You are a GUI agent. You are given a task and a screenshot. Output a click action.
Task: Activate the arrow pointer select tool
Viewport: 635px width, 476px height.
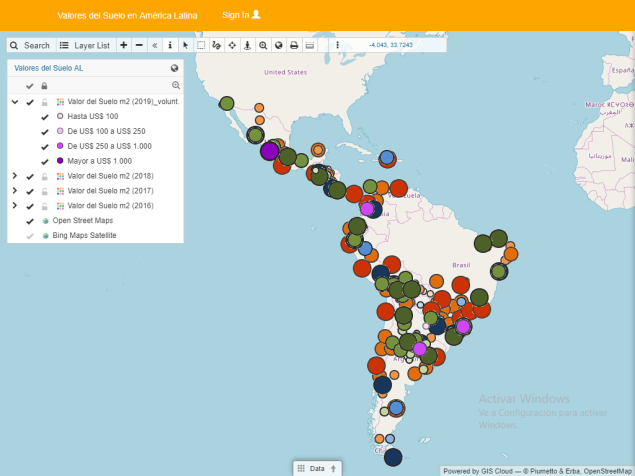tap(185, 46)
